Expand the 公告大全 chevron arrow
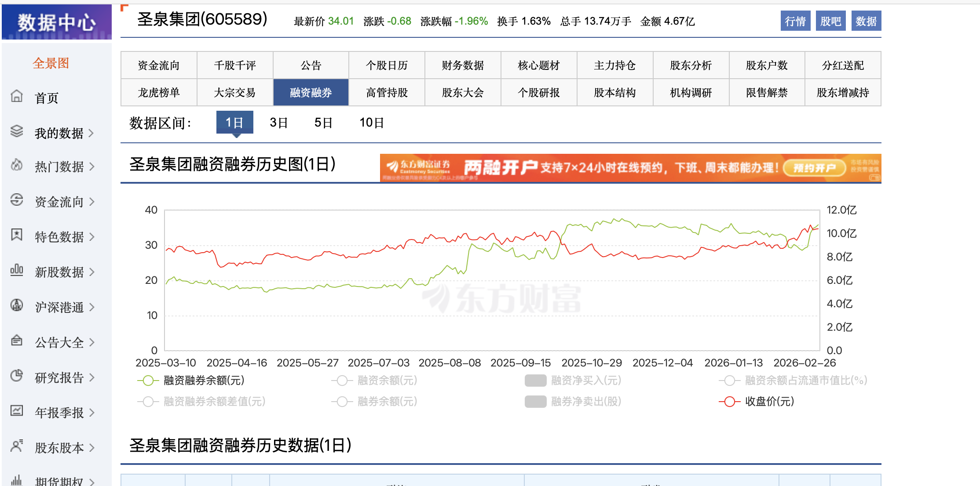 pos(92,342)
